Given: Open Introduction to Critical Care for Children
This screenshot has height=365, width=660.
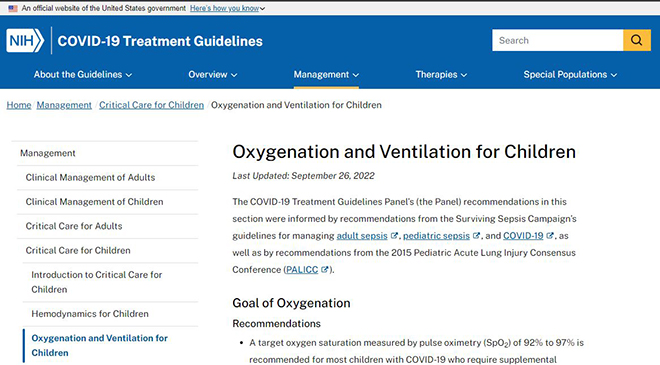Looking at the screenshot, I should click(x=96, y=282).
